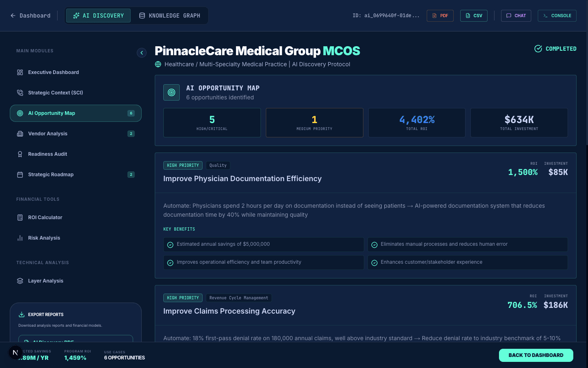588x368 pixels.
Task: Click the Risk Analysis bar chart icon
Action: pyautogui.click(x=20, y=238)
